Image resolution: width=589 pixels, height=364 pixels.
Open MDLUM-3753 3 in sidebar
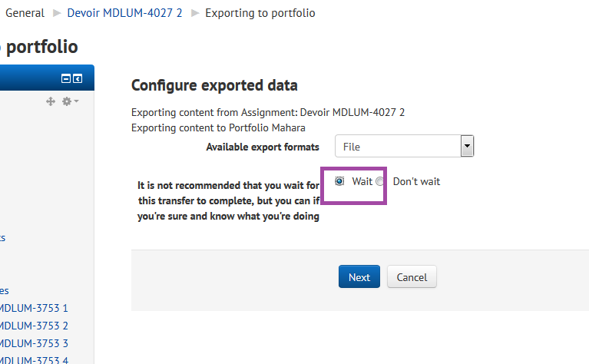click(x=34, y=343)
